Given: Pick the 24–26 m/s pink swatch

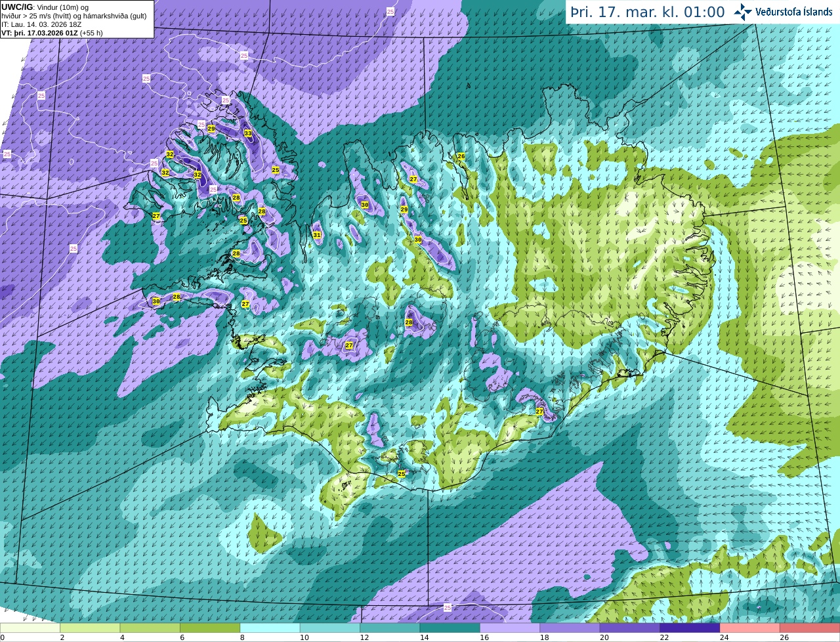Looking at the screenshot, I should [750, 628].
